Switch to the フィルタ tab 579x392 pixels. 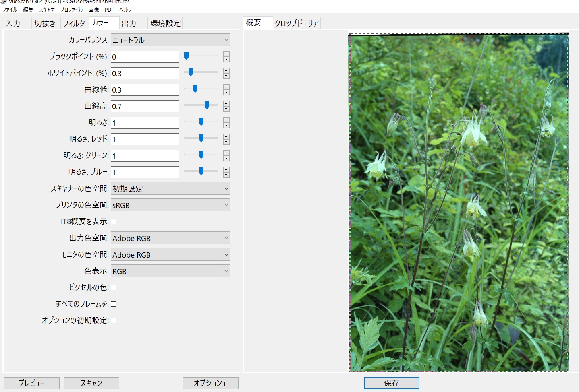[74, 23]
